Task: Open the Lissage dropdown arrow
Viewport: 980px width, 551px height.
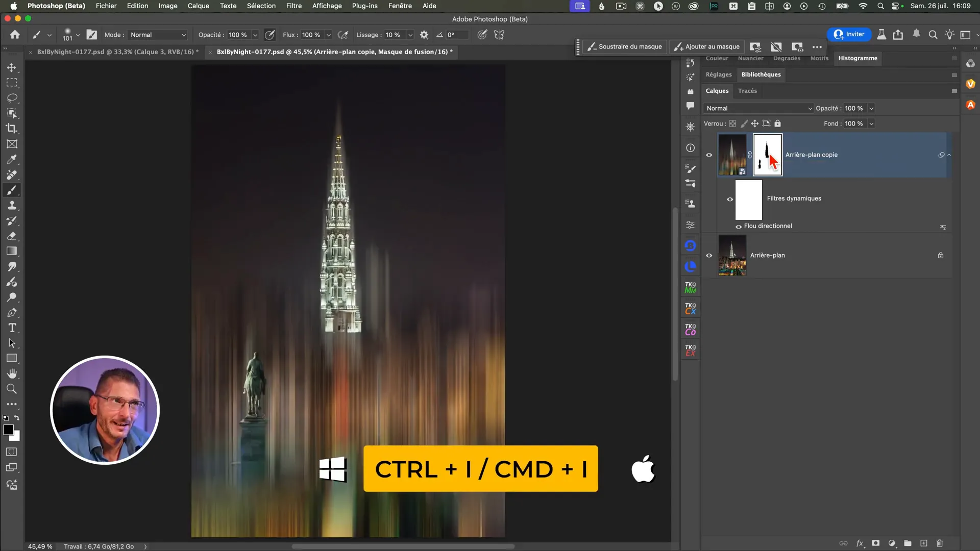Action: (410, 35)
